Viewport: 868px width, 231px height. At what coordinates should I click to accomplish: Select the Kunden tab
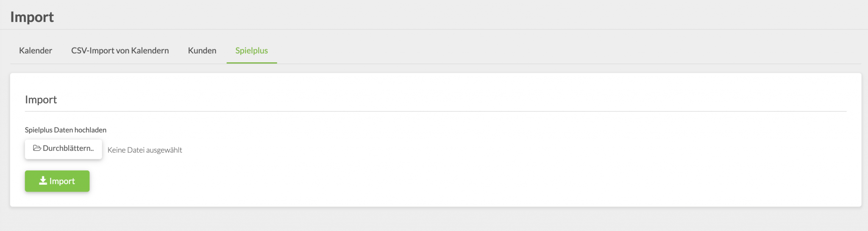pyautogui.click(x=202, y=51)
